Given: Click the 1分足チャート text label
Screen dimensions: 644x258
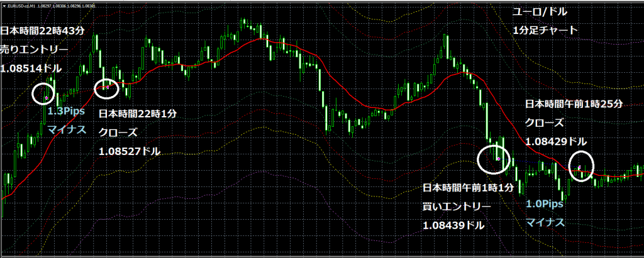Looking at the screenshot, I should 545,30.
